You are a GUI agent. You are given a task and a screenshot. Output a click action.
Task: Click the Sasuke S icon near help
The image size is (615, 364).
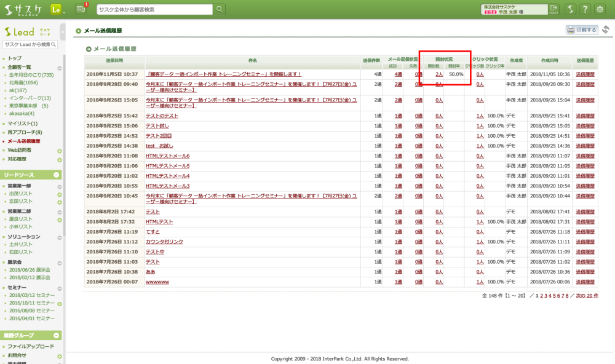point(569,9)
